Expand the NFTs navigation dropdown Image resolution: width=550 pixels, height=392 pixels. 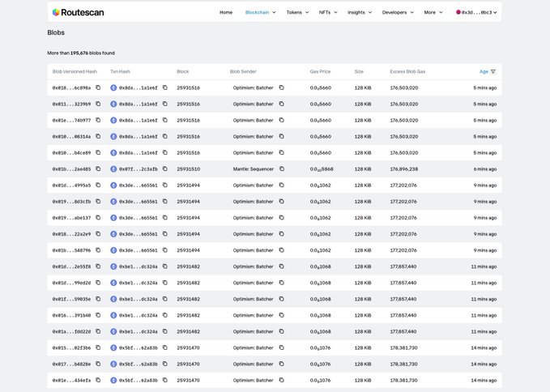point(328,12)
